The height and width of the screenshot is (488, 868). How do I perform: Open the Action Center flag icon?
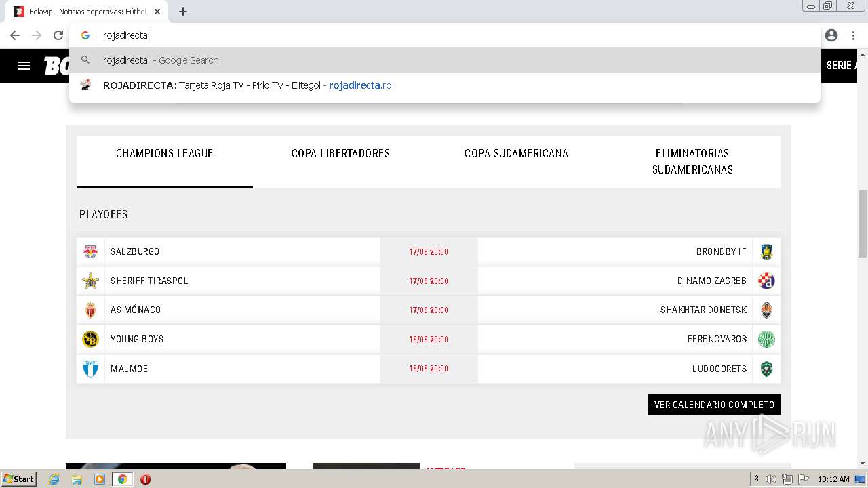click(x=802, y=479)
